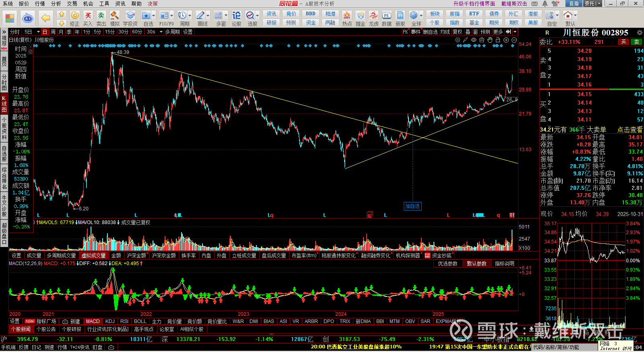The width and height of the screenshot is (644, 352).
Task: Switch chart to 60分 period
Action: coord(137,32)
